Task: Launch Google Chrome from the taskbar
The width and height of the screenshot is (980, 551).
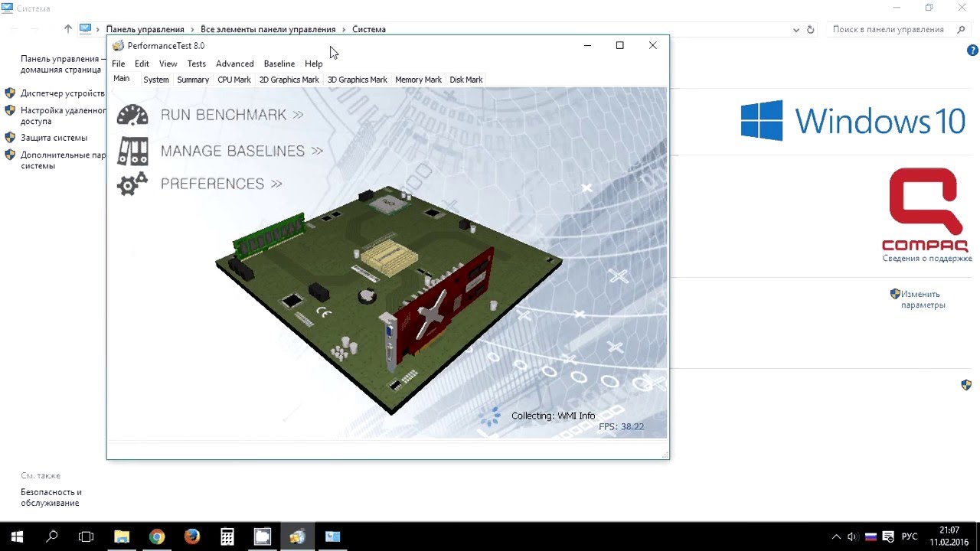Action: point(157,536)
